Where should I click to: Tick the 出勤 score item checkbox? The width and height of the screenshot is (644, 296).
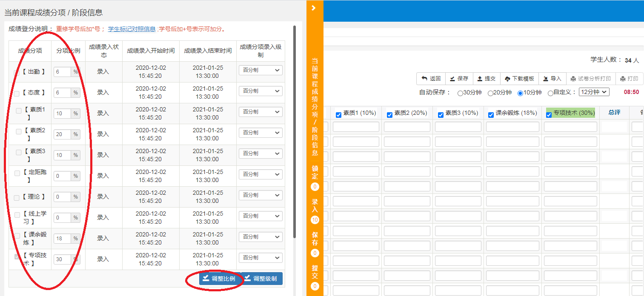tap(17, 72)
